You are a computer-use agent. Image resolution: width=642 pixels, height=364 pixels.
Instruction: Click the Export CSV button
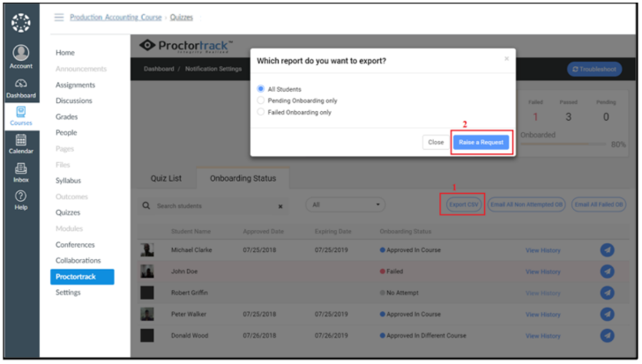[463, 204]
